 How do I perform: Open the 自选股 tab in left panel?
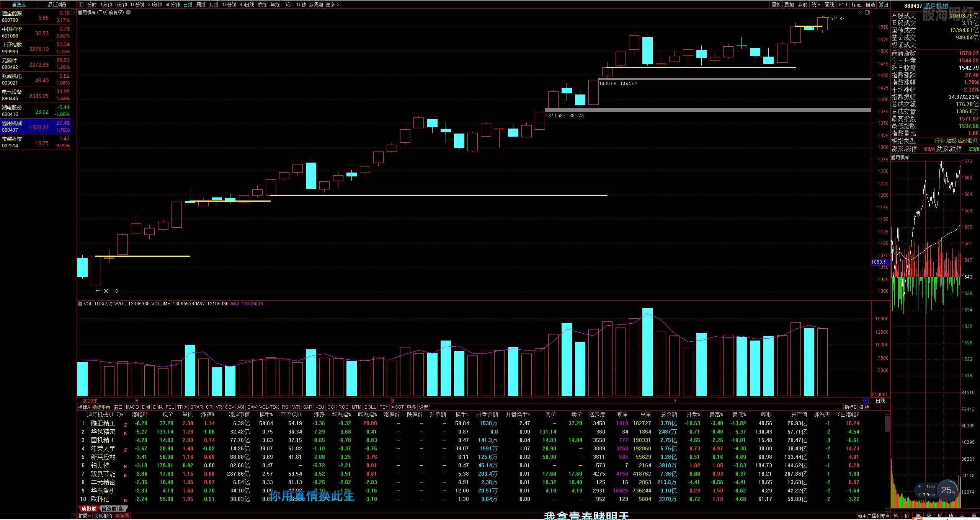(x=19, y=5)
